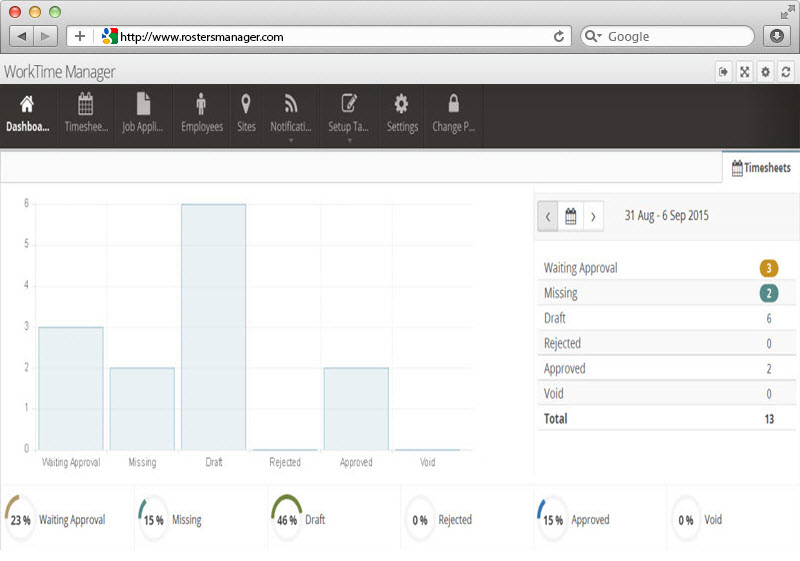Screen dimensions: 800x561
Task: Open Setup Tables edit icon
Action: point(349,104)
